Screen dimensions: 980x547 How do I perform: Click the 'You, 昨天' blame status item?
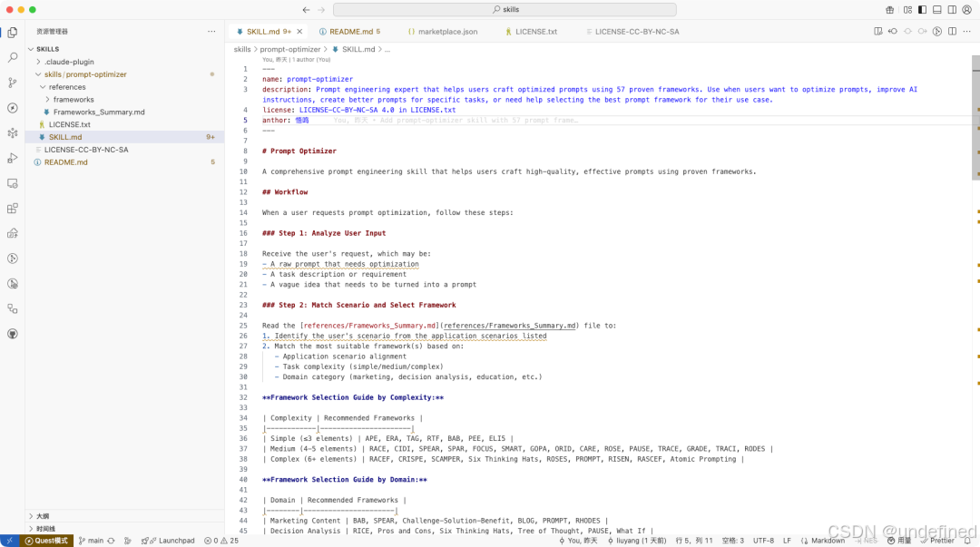pos(578,541)
